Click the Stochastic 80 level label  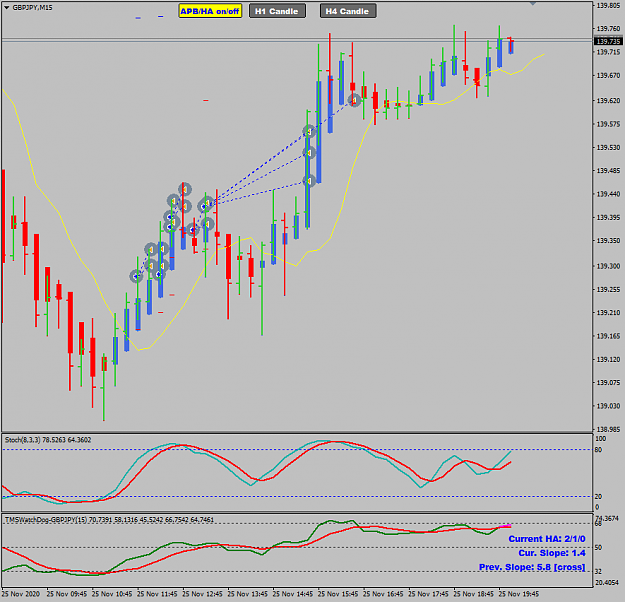[598, 450]
